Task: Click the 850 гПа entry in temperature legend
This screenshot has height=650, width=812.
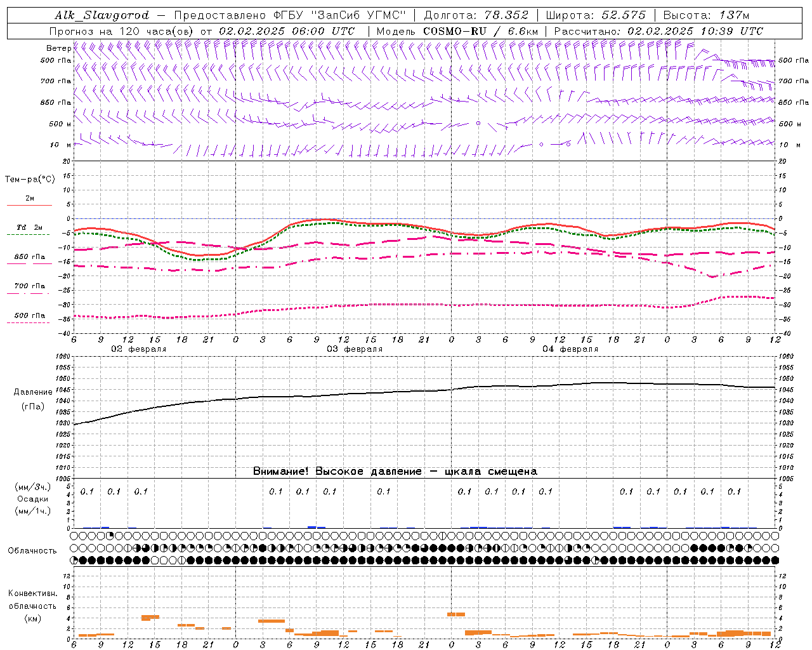Action: coord(30,257)
